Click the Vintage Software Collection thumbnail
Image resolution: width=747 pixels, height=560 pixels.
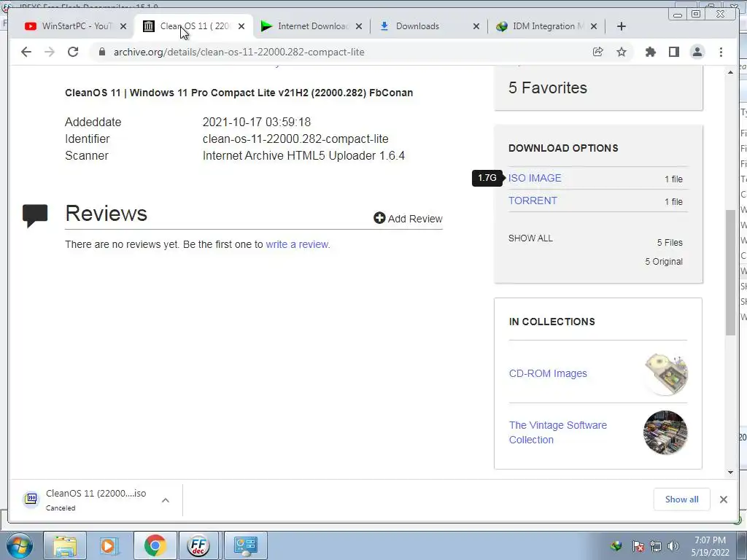pos(665,432)
